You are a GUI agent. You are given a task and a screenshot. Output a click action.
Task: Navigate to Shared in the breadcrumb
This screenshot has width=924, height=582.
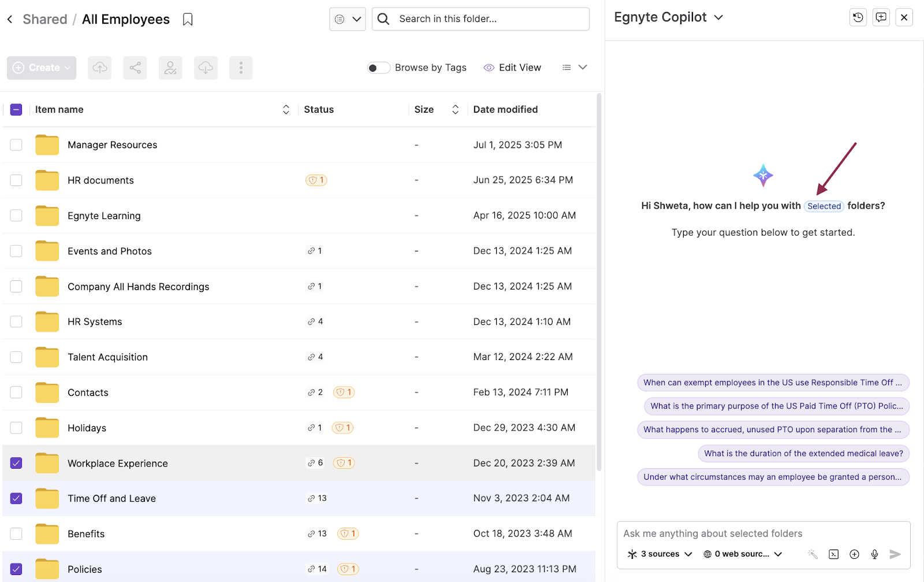coord(45,19)
